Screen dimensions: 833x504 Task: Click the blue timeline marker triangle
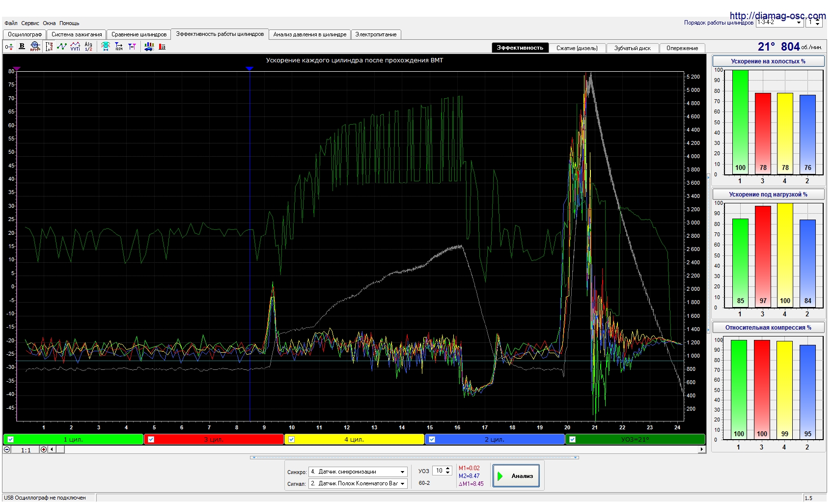point(250,69)
